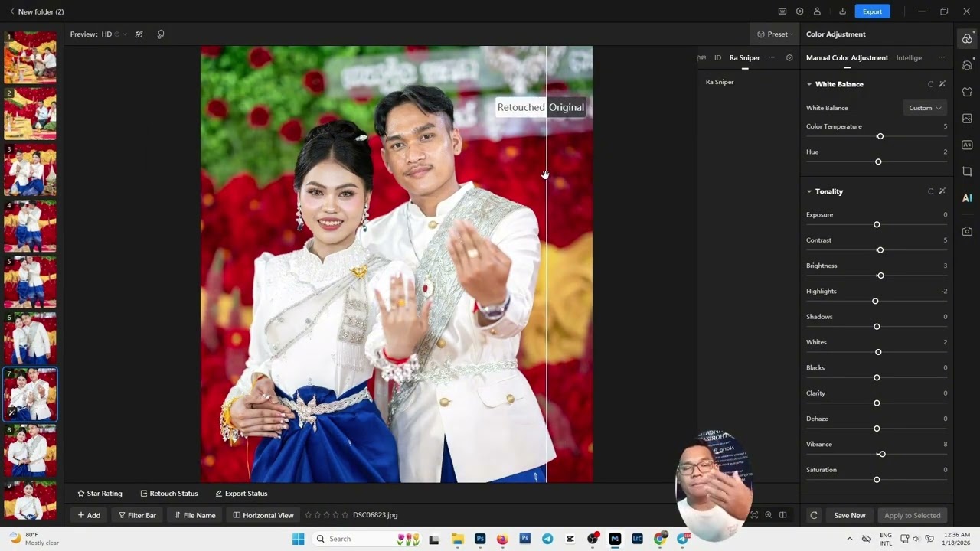Open the crop tool icon
This screenshot has width=980, height=551.
click(x=967, y=171)
